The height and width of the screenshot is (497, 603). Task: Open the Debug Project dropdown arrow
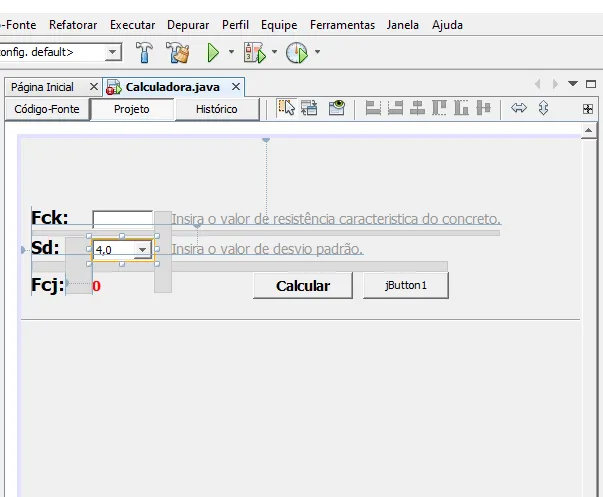tap(274, 52)
